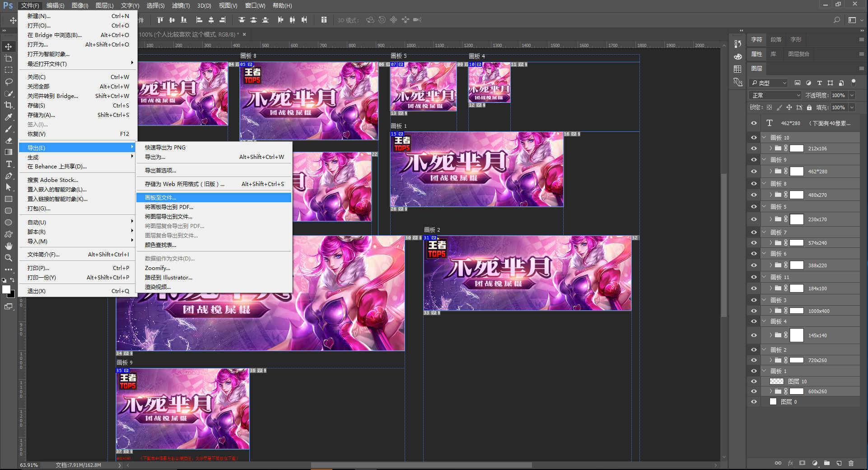Click the lock all padlock icon
Viewport: 868px width, 470px height.
(x=809, y=107)
